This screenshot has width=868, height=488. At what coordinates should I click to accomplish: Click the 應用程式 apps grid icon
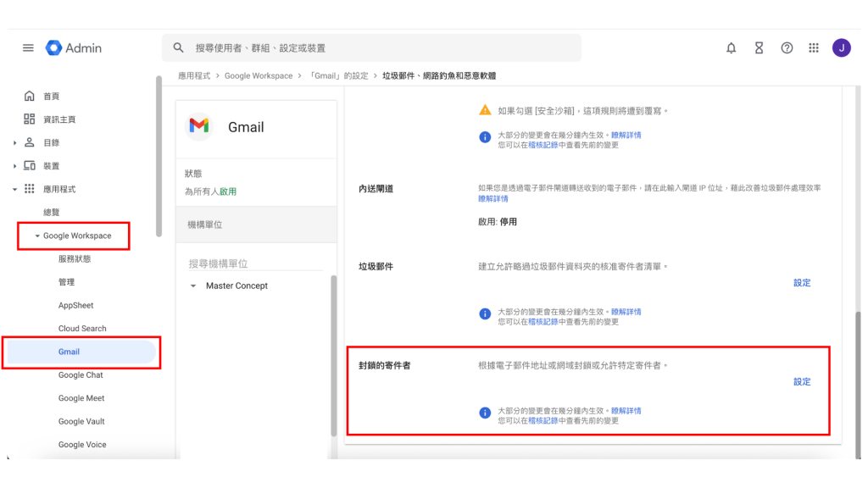pos(30,189)
